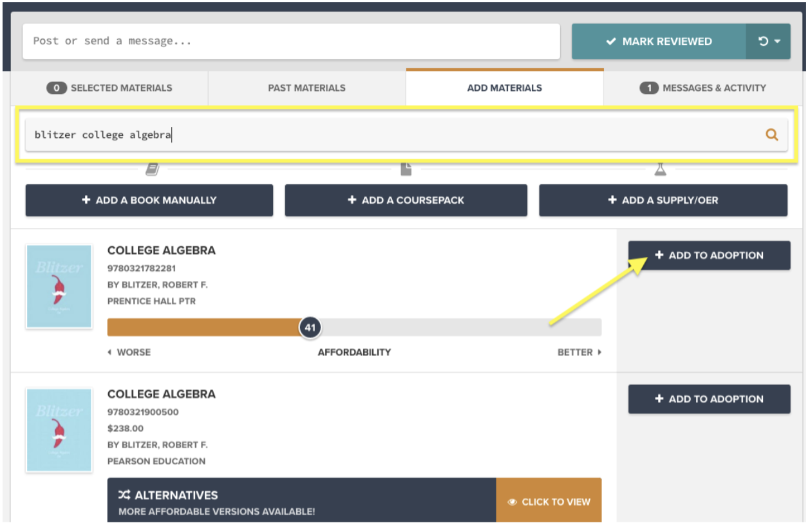Click the Mark Reviewed button
Screen dimensions: 810x532
pyautogui.click(x=659, y=41)
